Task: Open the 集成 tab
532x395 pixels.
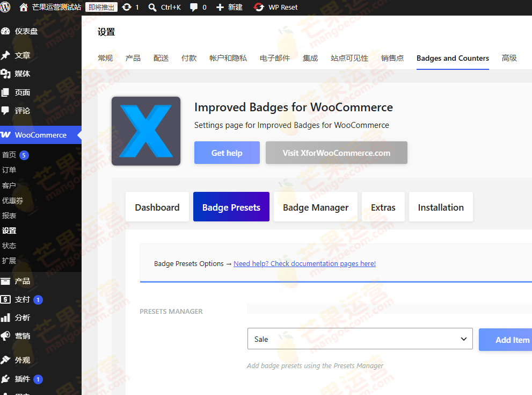Action: click(x=310, y=58)
